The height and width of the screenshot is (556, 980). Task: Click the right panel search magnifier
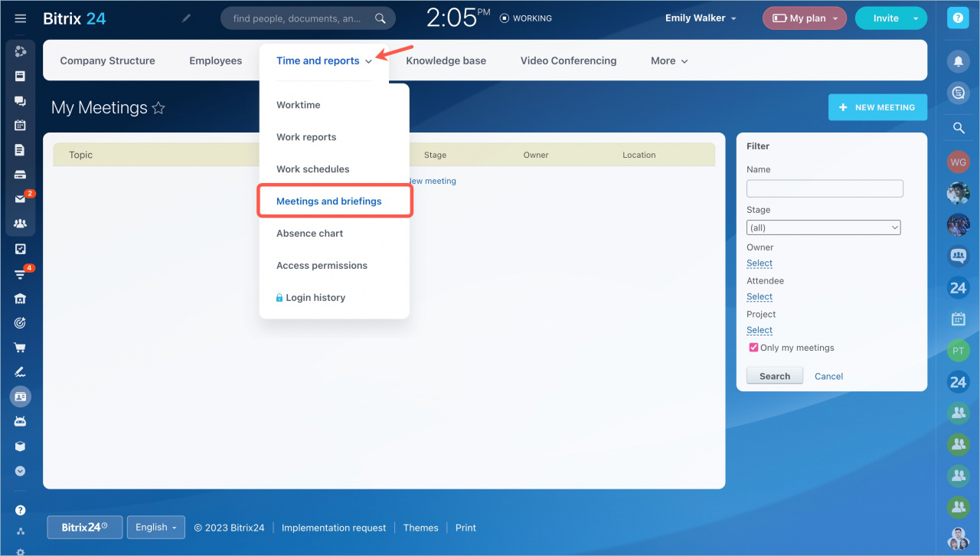pyautogui.click(x=958, y=129)
